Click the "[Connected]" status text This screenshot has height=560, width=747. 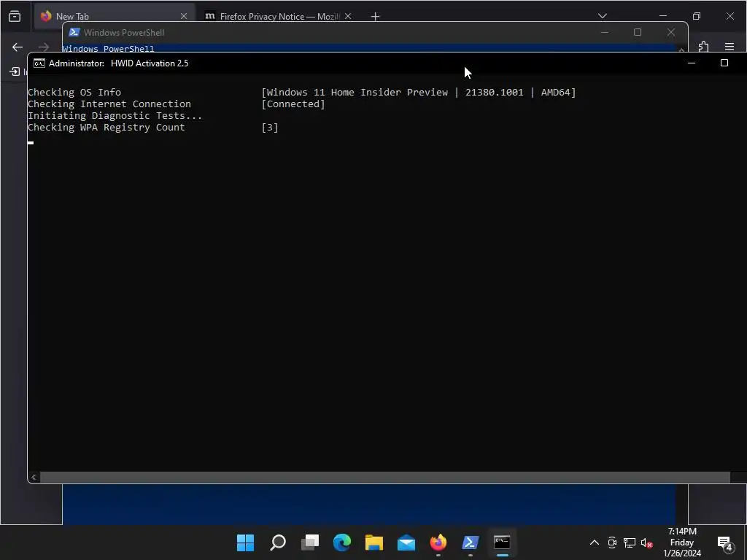click(x=293, y=104)
